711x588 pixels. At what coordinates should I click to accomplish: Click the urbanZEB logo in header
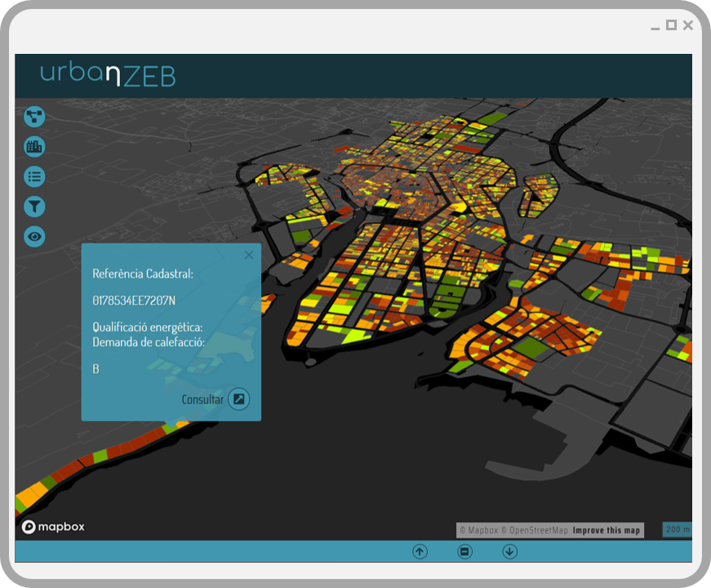click(108, 75)
